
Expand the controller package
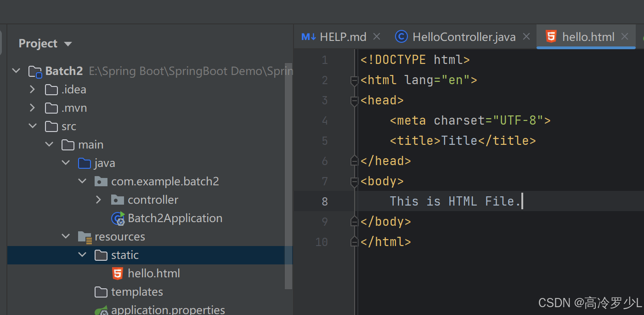(98, 200)
